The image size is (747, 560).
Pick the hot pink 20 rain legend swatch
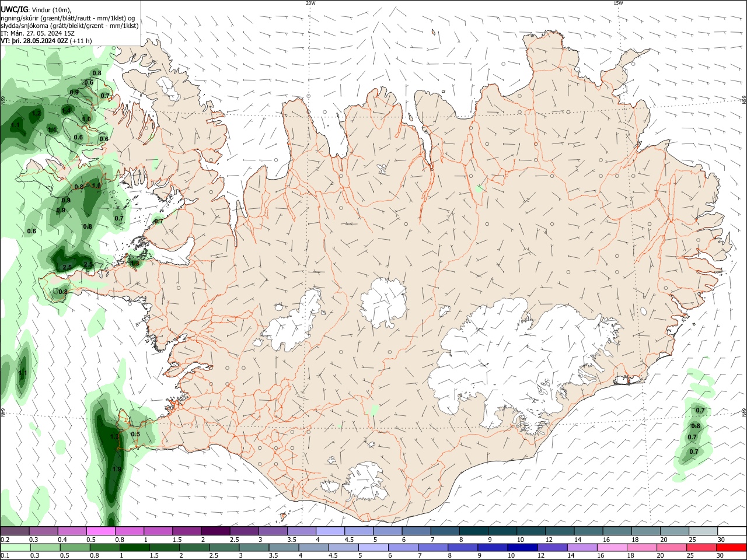pos(672,547)
